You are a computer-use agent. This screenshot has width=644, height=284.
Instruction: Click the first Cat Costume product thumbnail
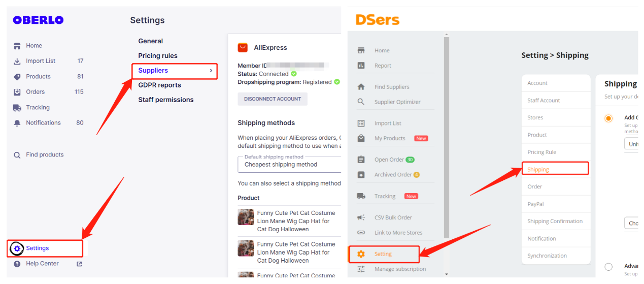(246, 217)
